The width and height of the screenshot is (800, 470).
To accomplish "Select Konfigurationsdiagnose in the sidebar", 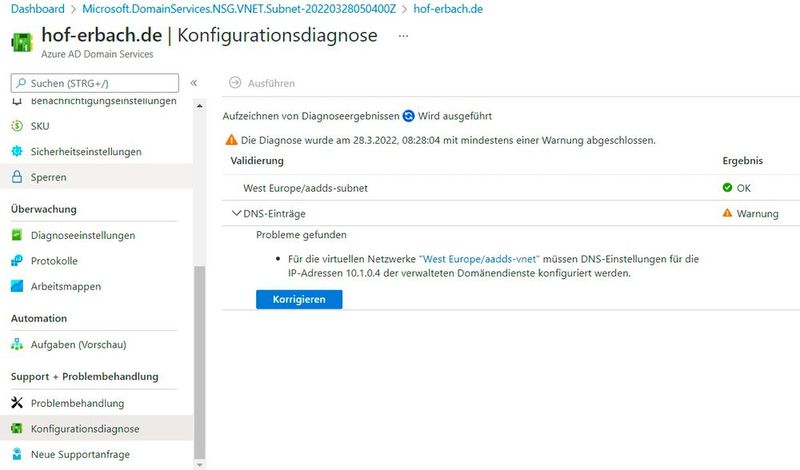I will (x=96, y=429).
